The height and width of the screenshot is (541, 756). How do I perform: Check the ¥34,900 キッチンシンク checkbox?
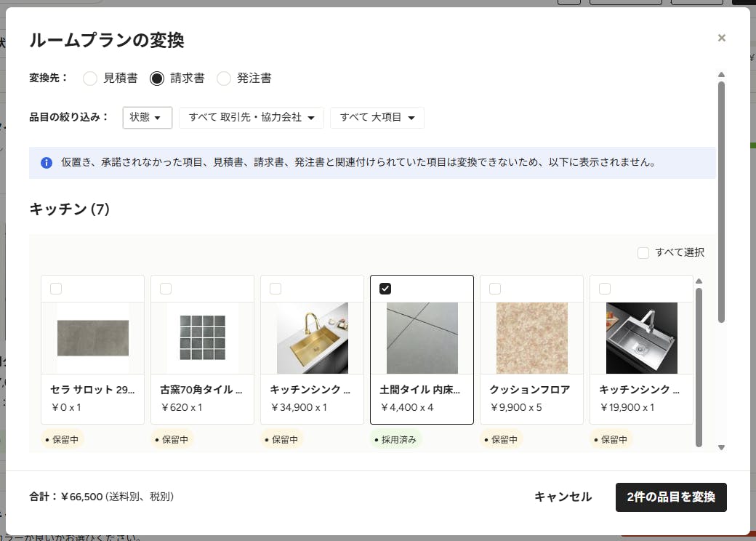pyautogui.click(x=276, y=289)
